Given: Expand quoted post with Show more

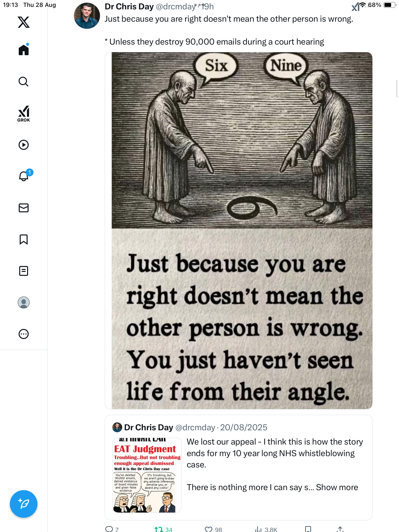Looking at the screenshot, I should 337,487.
